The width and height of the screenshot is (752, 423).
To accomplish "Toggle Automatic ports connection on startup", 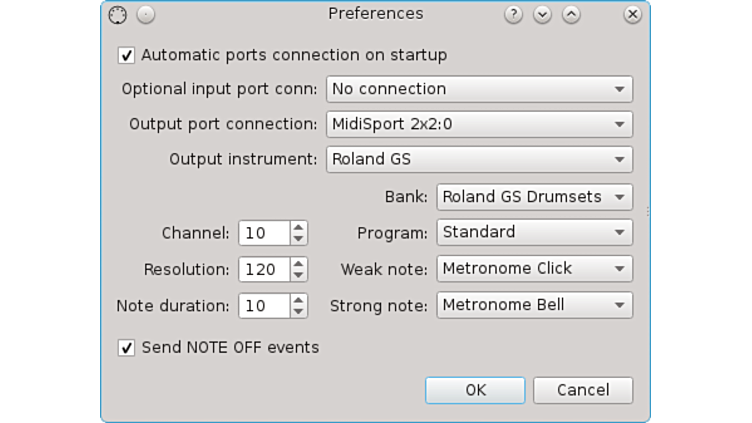I will pyautogui.click(x=127, y=56).
